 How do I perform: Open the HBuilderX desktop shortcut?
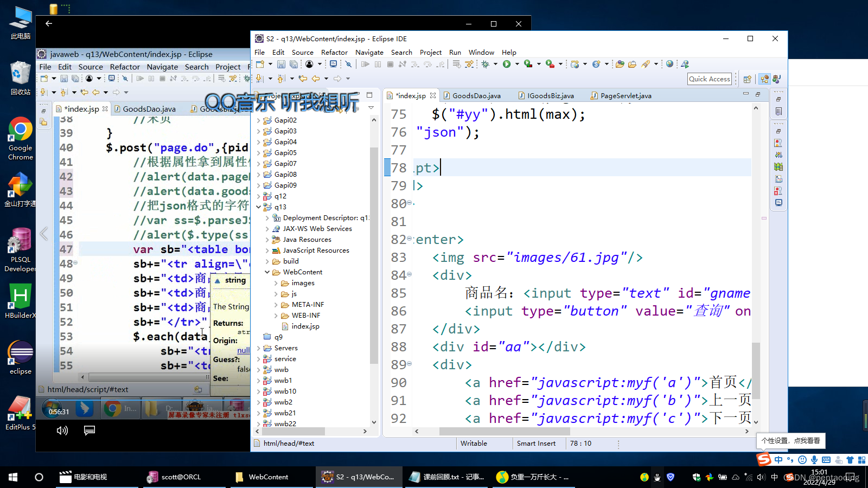click(x=20, y=301)
